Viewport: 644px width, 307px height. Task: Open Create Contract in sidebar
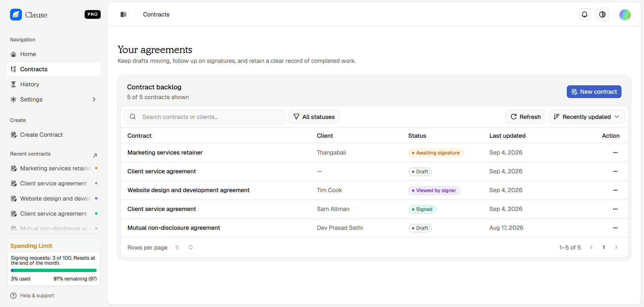(54, 135)
